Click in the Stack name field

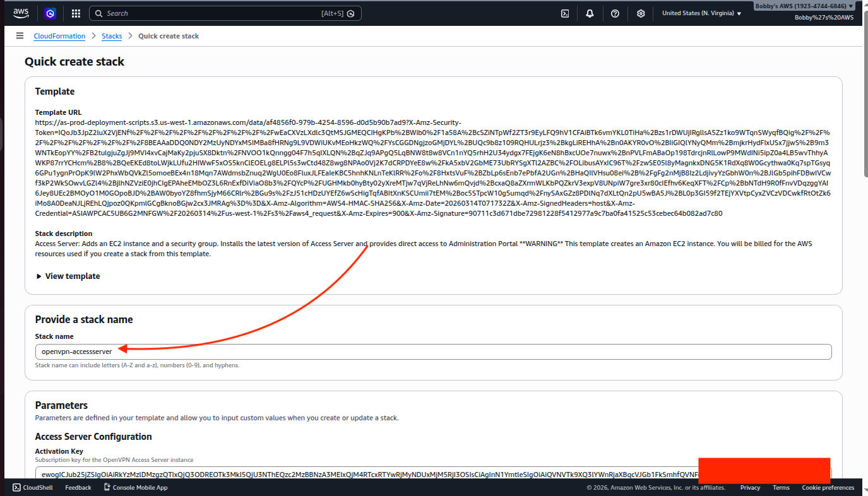432,351
